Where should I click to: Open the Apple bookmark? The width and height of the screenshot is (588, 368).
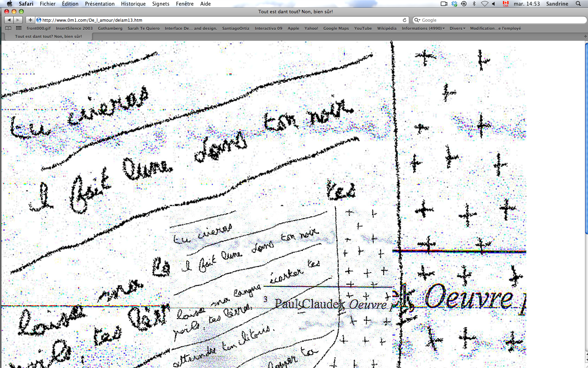[293, 28]
